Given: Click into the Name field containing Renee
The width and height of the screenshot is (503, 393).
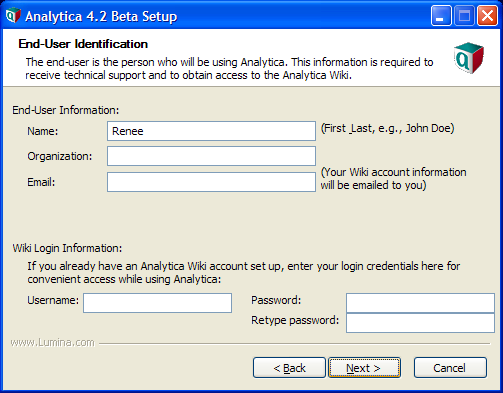Looking at the screenshot, I should (211, 131).
